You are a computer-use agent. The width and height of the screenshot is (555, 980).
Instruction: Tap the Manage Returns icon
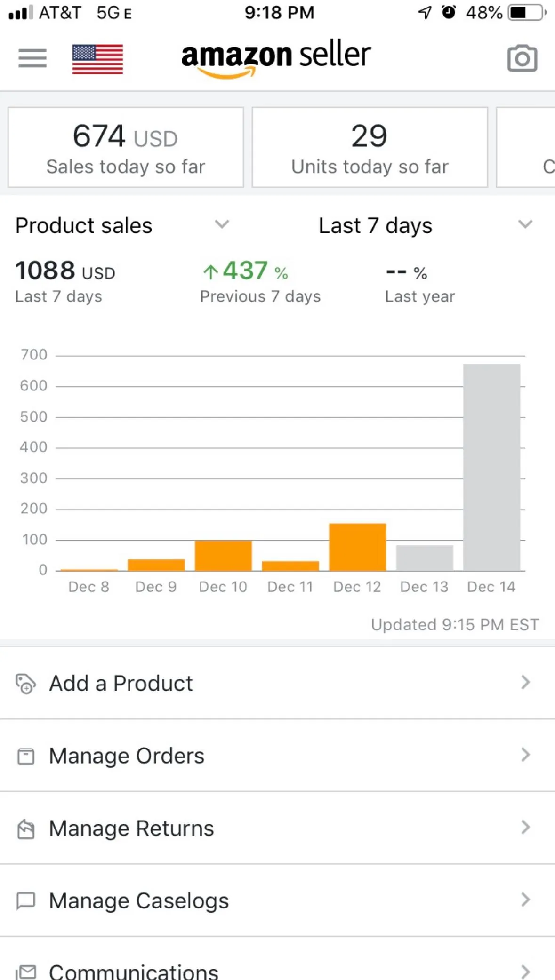coord(25,829)
